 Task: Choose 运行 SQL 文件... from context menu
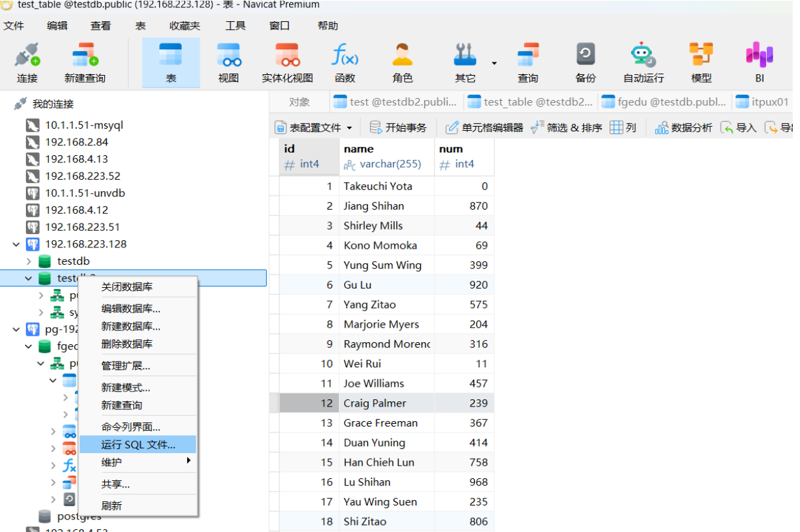coord(138,444)
